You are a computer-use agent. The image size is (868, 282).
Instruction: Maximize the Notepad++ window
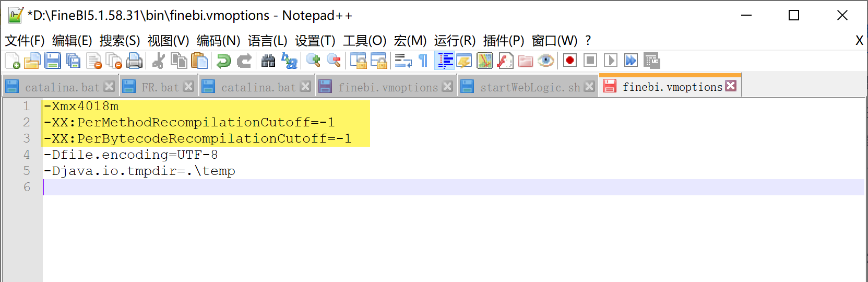click(794, 15)
